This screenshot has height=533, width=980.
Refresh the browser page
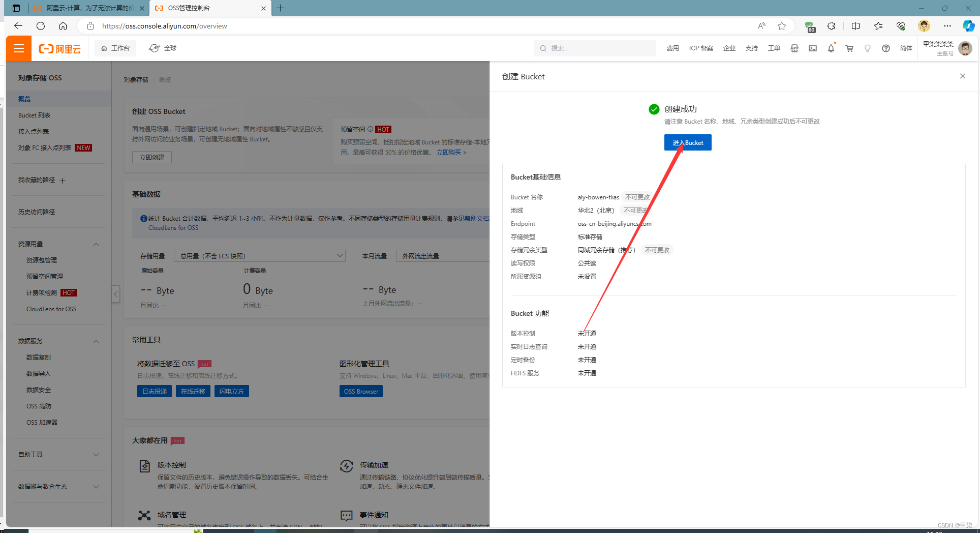click(x=41, y=26)
